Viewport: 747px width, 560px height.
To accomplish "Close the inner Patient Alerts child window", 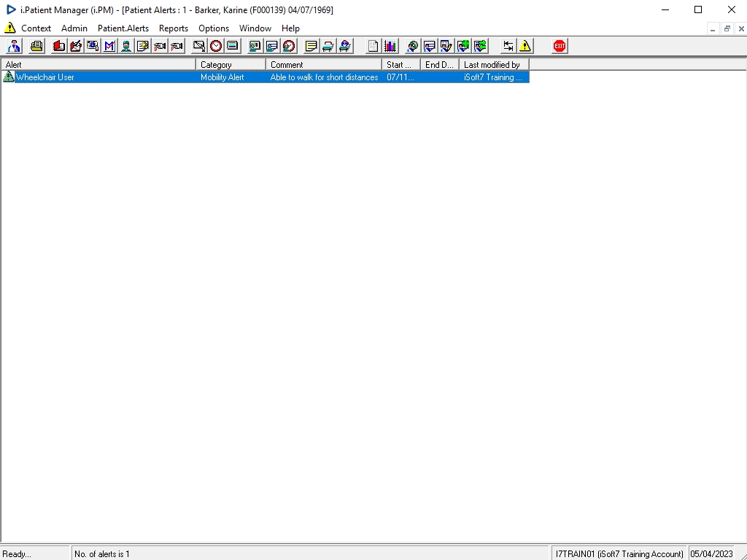I will click(741, 28).
